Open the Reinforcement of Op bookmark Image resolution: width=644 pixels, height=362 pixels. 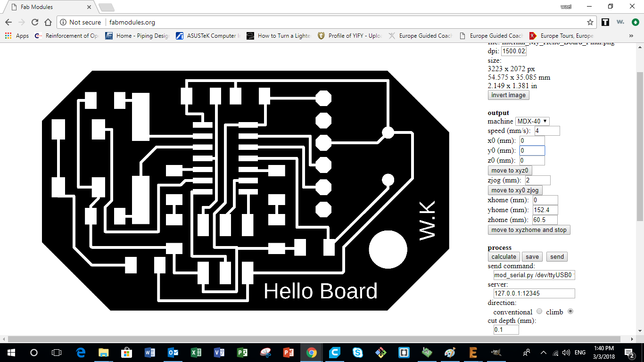tap(67, 36)
